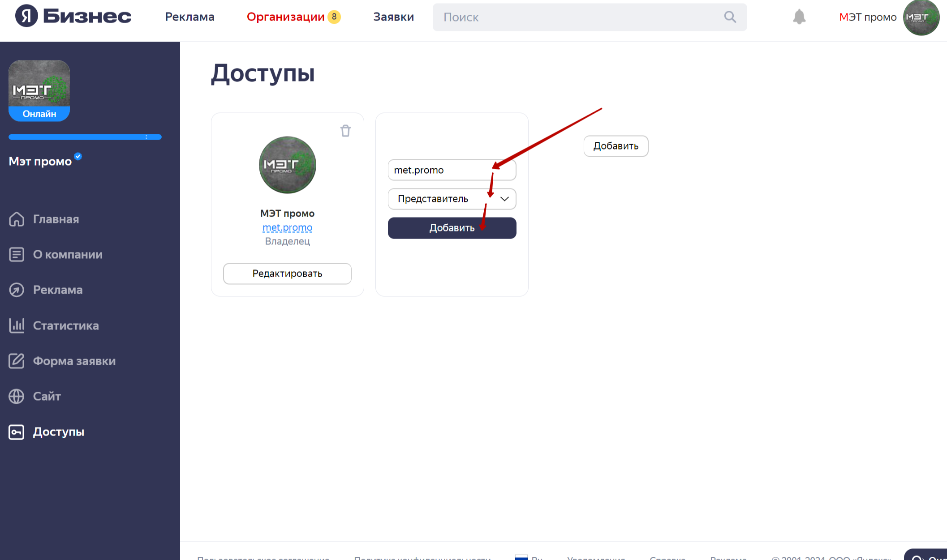Open Реклама in the sidebar

click(x=58, y=290)
